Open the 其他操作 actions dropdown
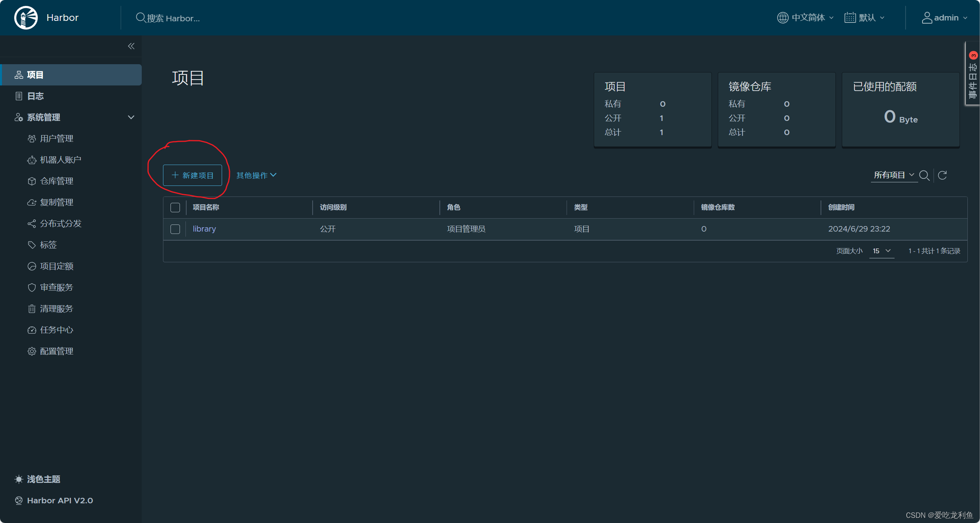 256,175
